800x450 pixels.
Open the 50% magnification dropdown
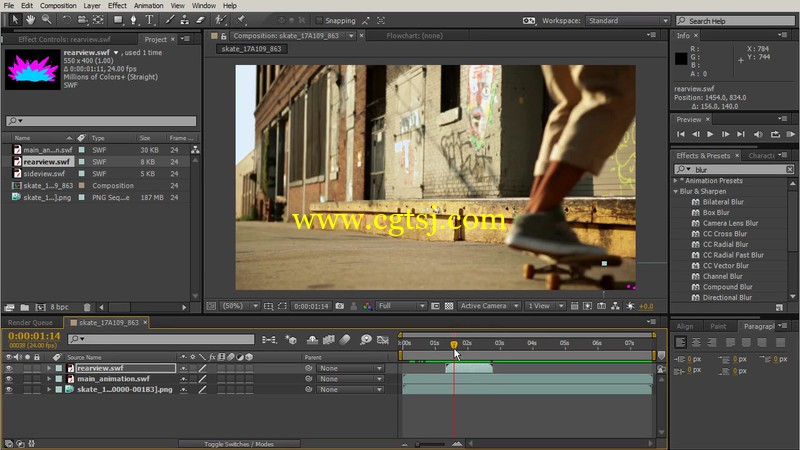click(x=240, y=306)
